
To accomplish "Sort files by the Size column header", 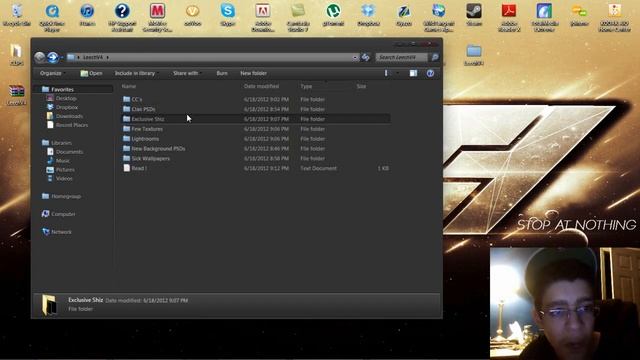I will [361, 86].
